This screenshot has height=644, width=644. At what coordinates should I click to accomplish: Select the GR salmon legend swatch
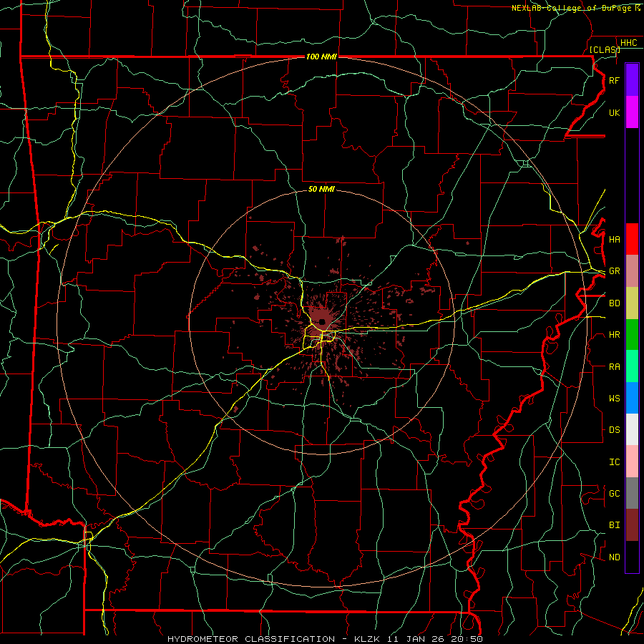[632, 271]
